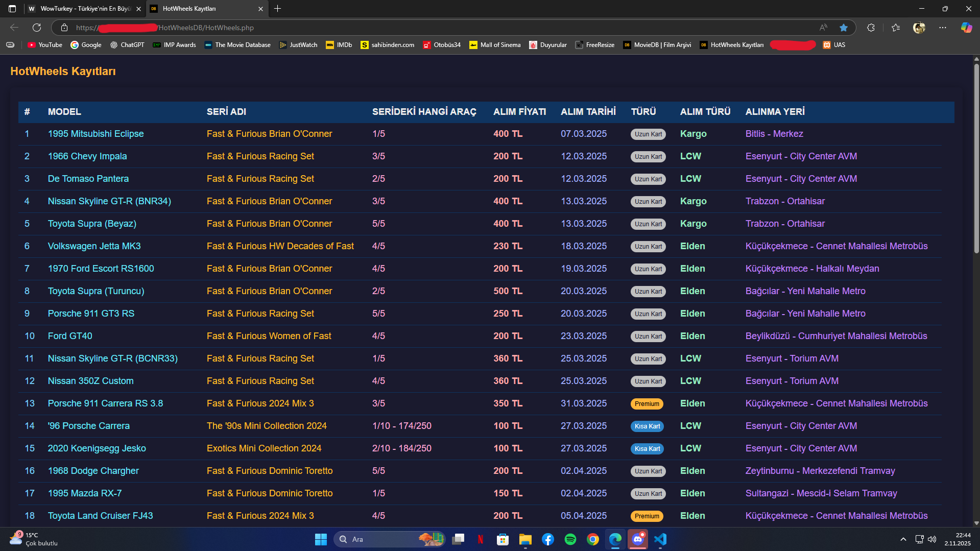Open browser extensions puzzle icon
This screenshot has width=980, height=551.
871,28
